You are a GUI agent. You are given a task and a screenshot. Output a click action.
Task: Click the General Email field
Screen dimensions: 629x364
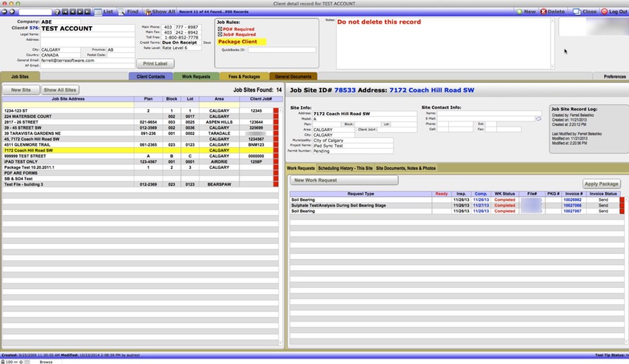click(x=88, y=61)
